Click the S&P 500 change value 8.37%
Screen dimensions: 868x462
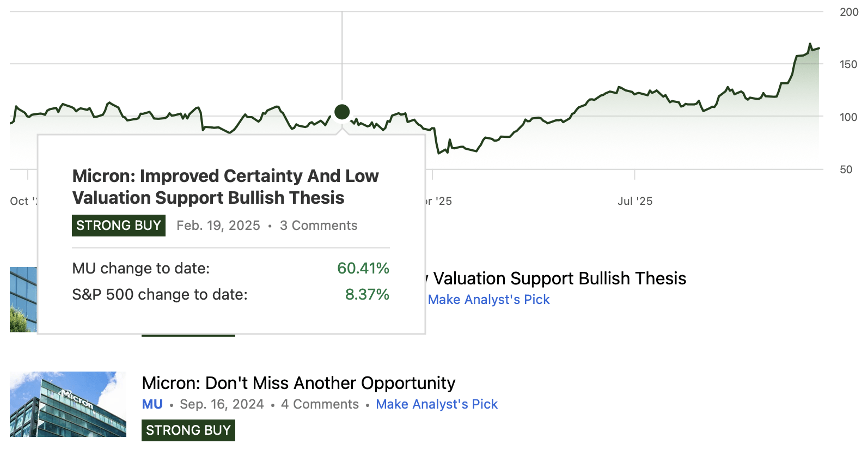click(368, 294)
